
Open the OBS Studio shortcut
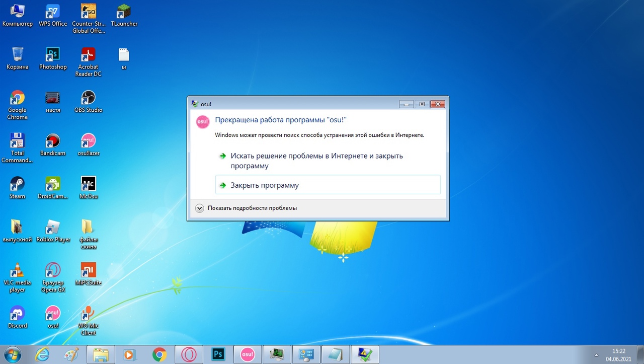88,102
